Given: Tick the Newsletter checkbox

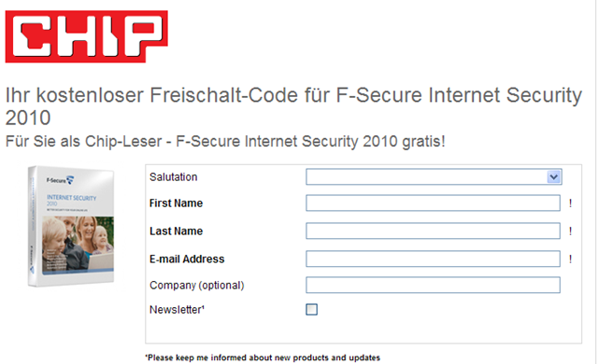Looking at the screenshot, I should pyautogui.click(x=311, y=309).
